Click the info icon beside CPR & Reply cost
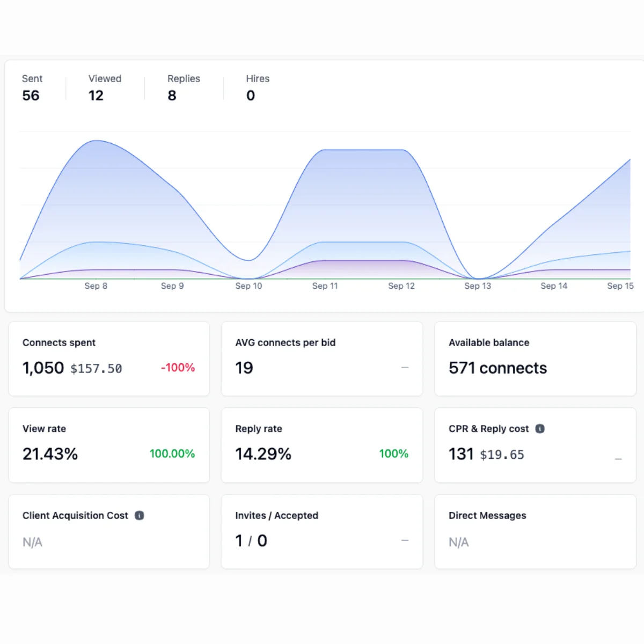 click(540, 429)
